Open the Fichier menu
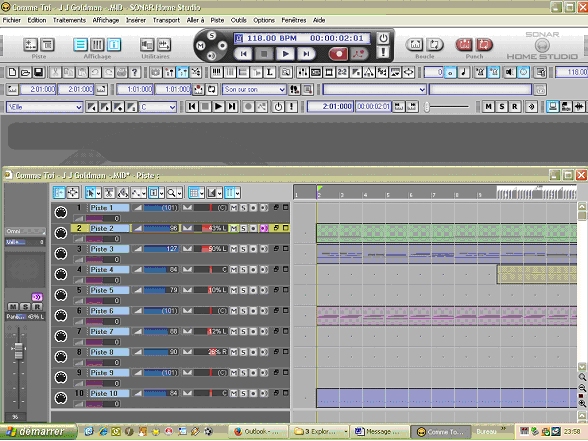The width and height of the screenshot is (588, 441). pyautogui.click(x=12, y=20)
